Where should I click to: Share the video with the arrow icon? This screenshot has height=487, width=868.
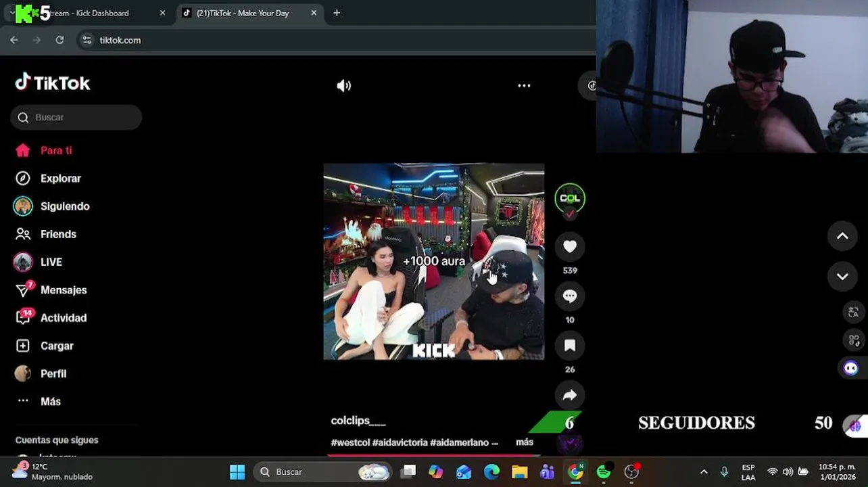[x=570, y=395]
